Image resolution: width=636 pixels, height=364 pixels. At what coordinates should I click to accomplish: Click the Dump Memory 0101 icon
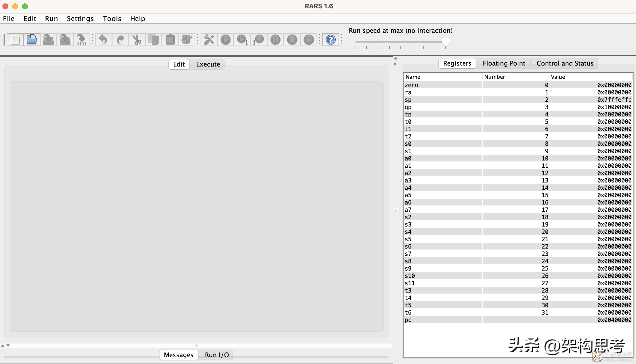click(81, 39)
